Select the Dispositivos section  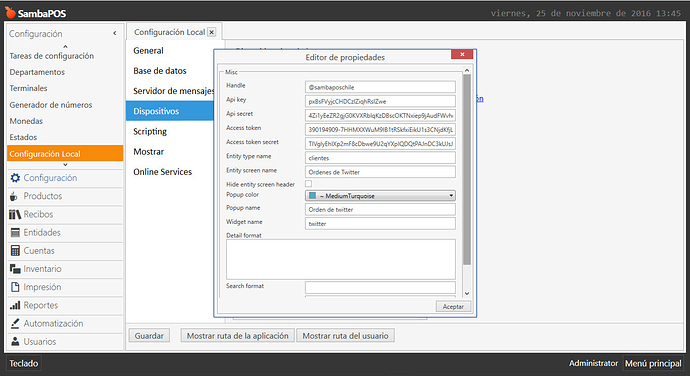pyautogui.click(x=170, y=111)
